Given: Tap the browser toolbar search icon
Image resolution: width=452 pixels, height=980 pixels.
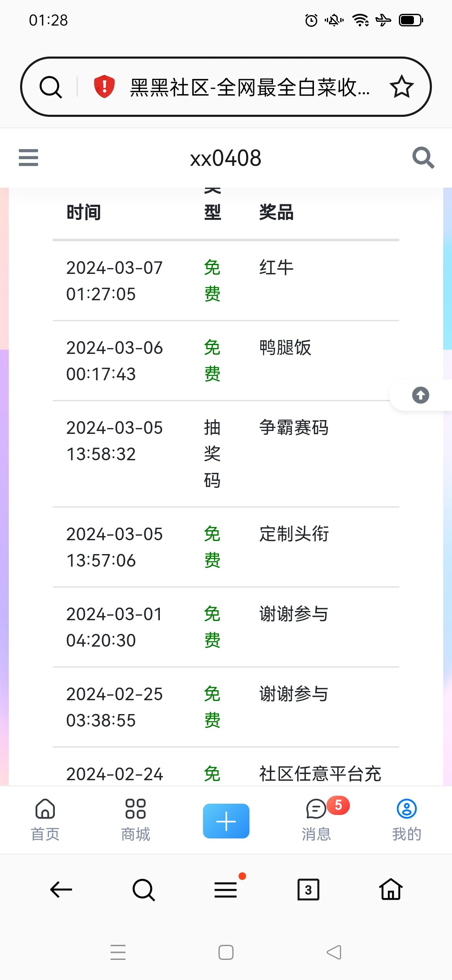Looking at the screenshot, I should pos(144,890).
